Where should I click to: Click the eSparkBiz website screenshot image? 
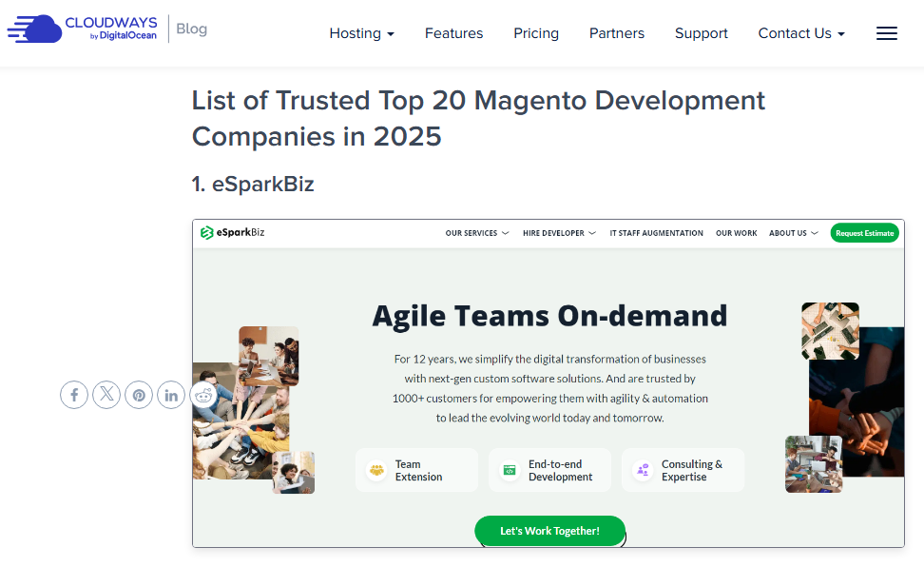(549, 383)
